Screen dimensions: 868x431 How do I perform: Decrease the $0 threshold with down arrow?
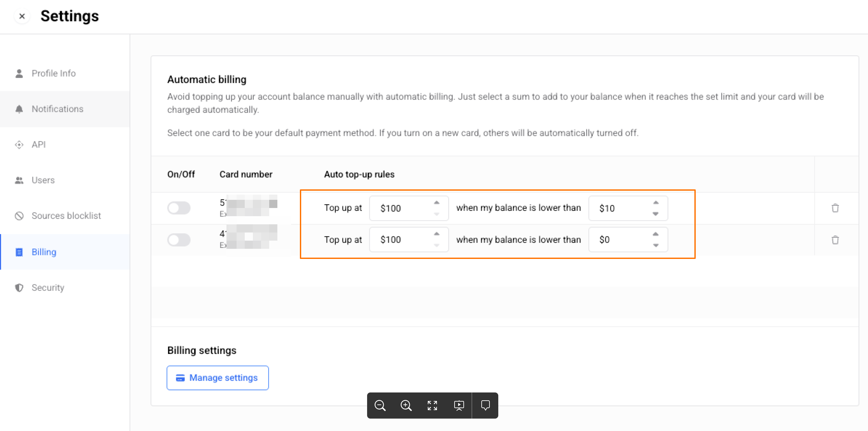click(656, 246)
